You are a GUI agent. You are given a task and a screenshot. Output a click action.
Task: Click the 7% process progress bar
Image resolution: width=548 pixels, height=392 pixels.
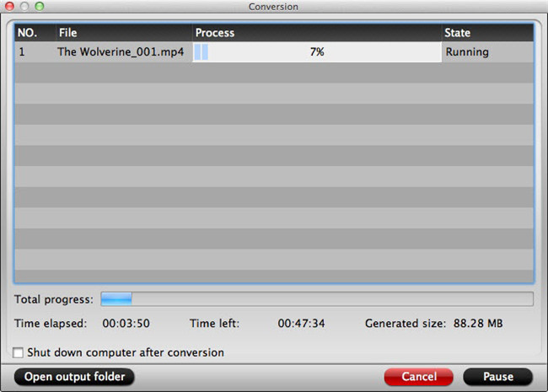[317, 52]
